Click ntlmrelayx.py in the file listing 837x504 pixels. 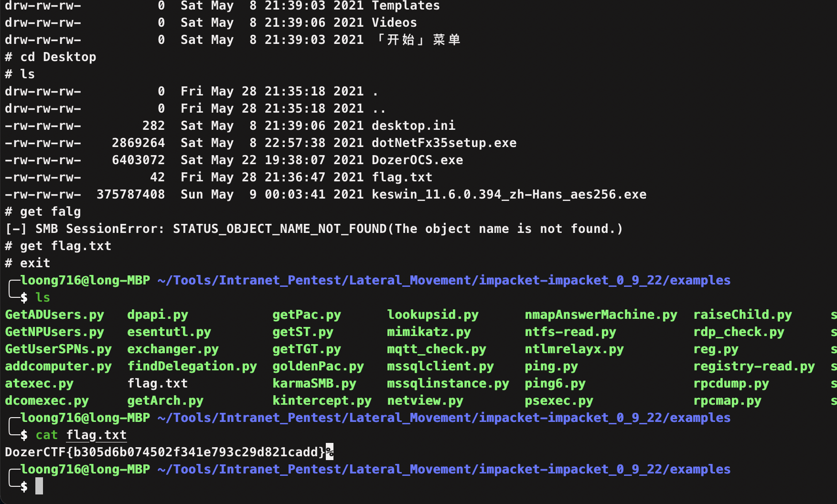(574, 349)
